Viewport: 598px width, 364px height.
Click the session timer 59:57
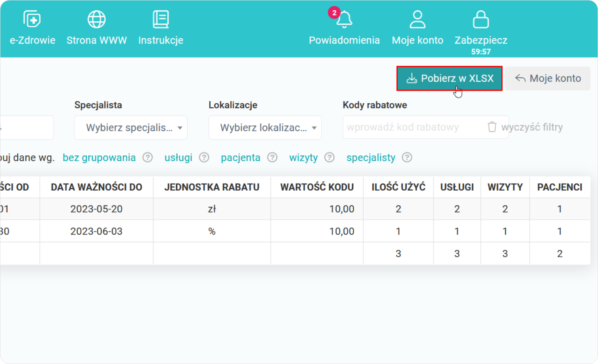pos(481,52)
